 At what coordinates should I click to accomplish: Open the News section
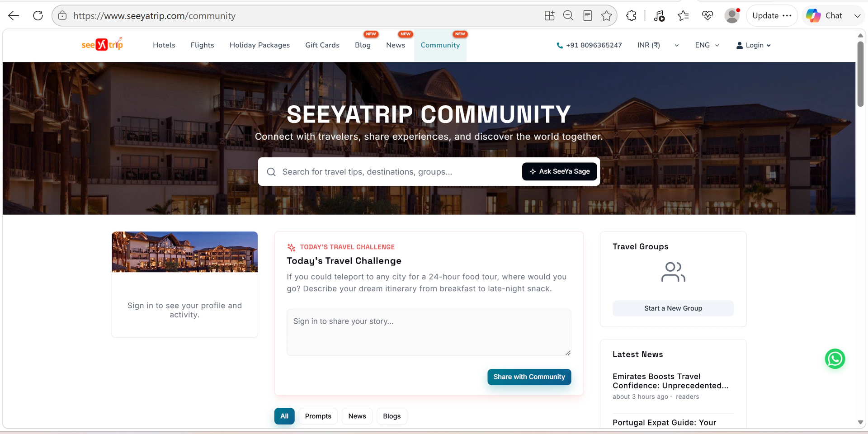point(396,45)
